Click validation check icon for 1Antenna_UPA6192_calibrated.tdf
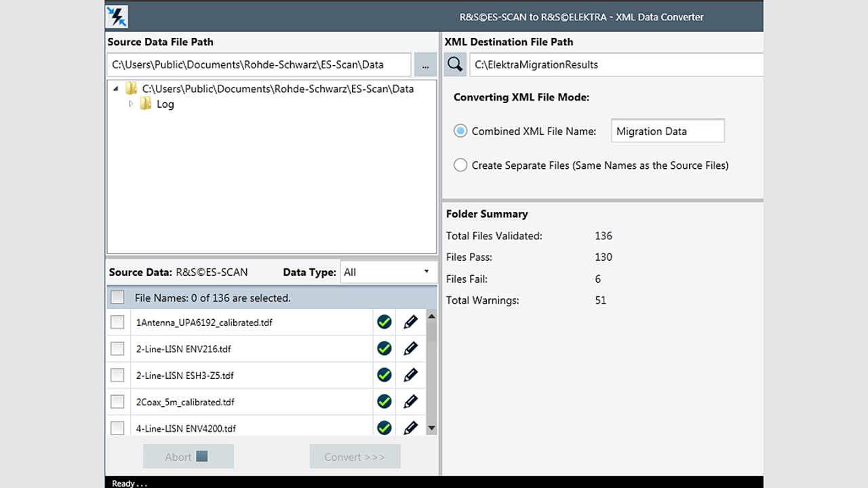868x488 pixels. click(x=384, y=322)
